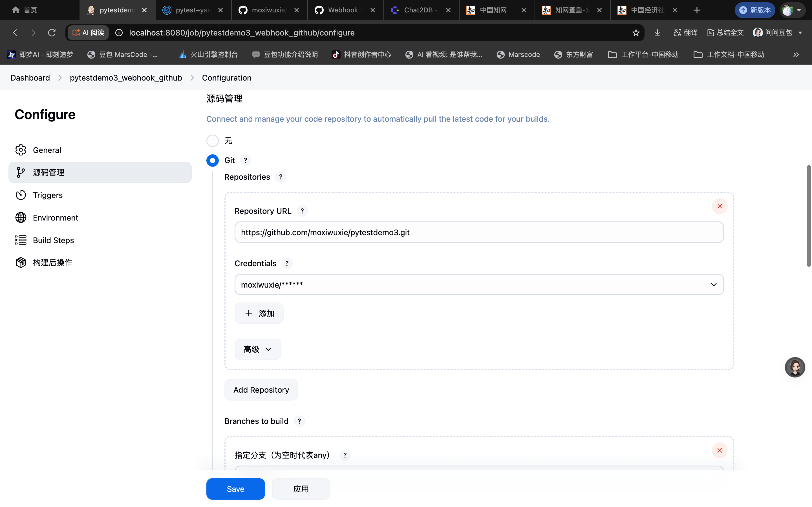The height and width of the screenshot is (507, 812).
Task: Open the Triggers section in sidebar
Action: point(48,195)
